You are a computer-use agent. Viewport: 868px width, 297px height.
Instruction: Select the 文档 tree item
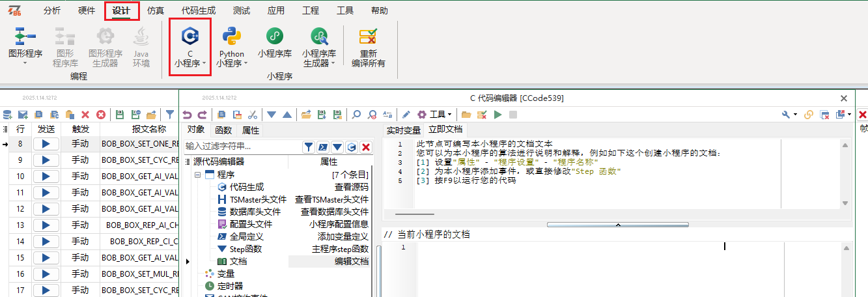click(238, 261)
